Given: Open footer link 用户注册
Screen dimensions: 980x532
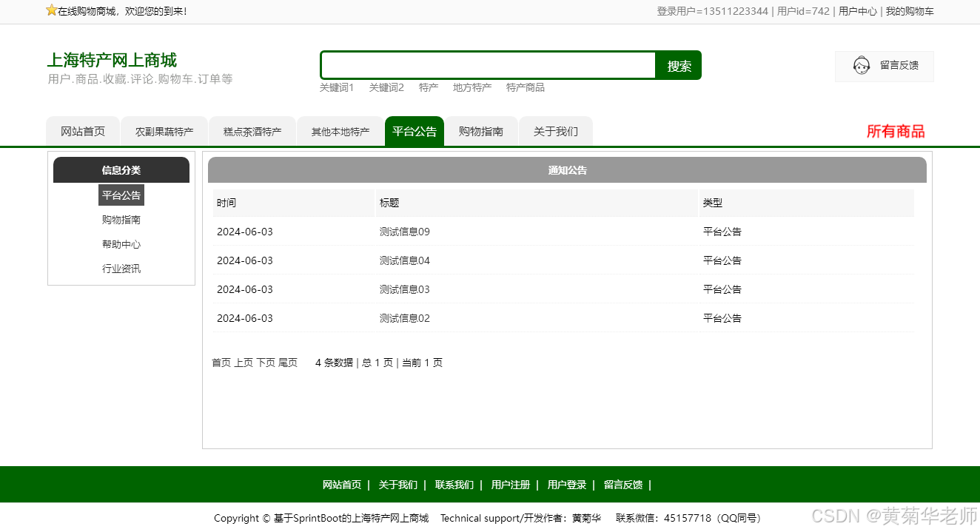Looking at the screenshot, I should [x=511, y=485].
